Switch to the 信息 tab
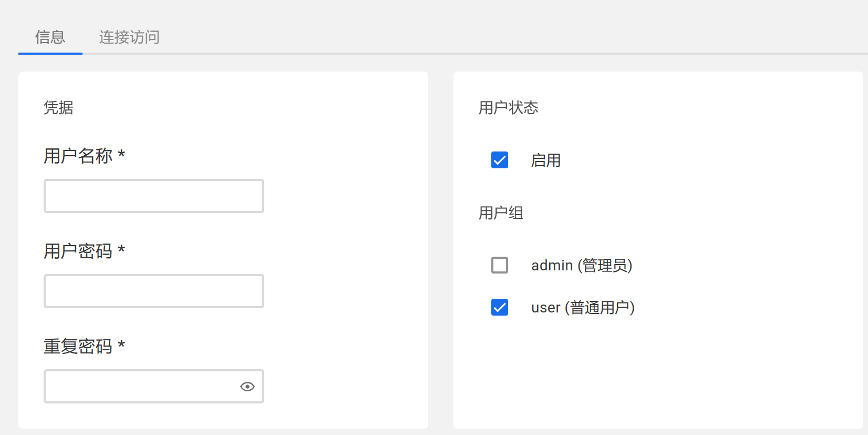Viewport: 868px width, 435px height. (x=50, y=37)
